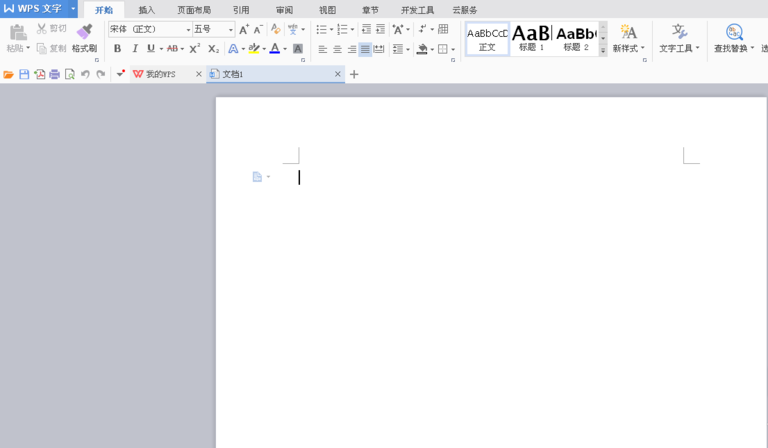The height and width of the screenshot is (448, 768).
Task: Open file with the orange folder icon
Action: pos(8,74)
